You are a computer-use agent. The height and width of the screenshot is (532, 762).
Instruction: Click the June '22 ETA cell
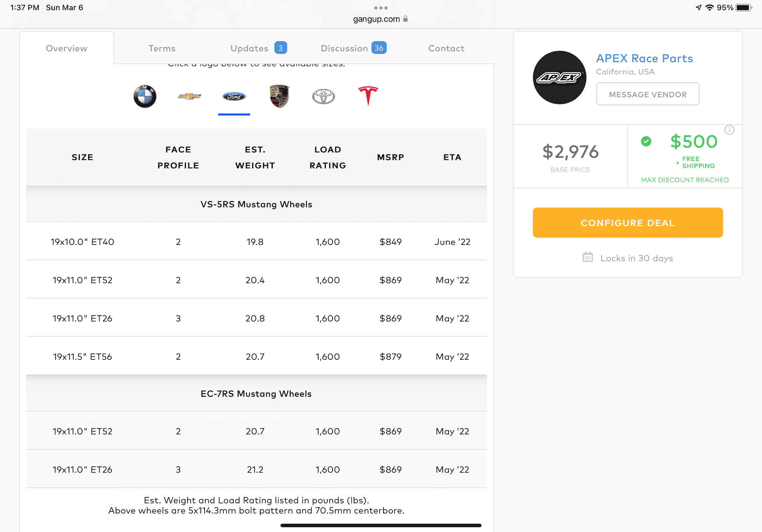click(x=452, y=242)
